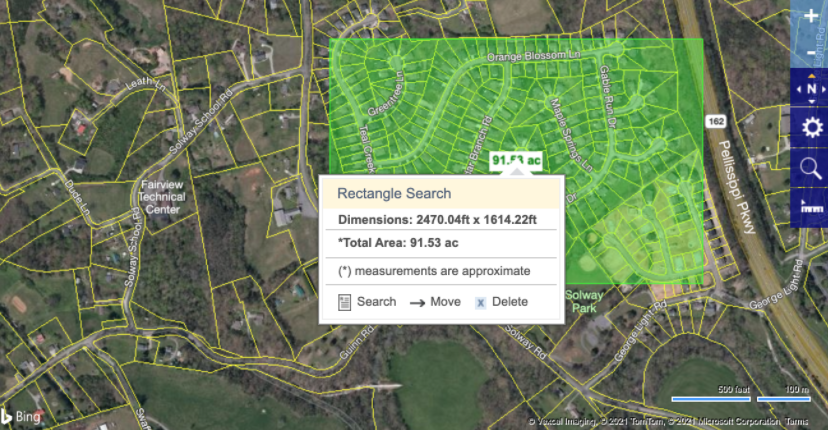The height and width of the screenshot is (430, 828).
Task: Click the Guinn Rd street label
Action: (357, 342)
